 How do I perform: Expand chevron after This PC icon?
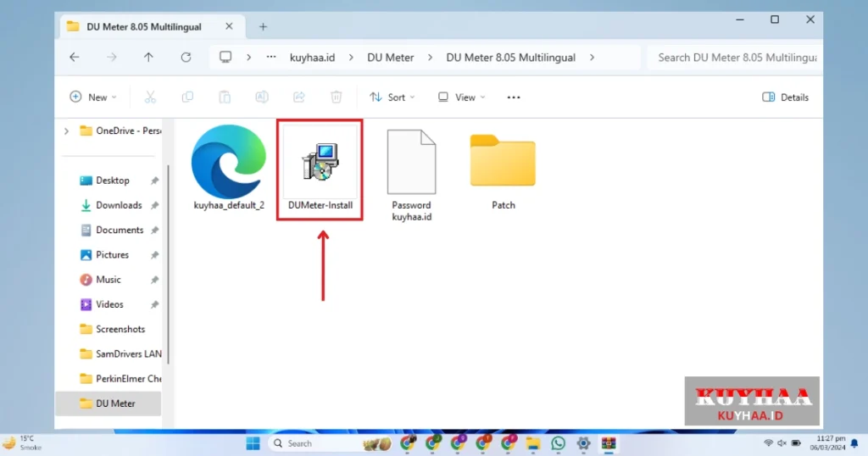(248, 57)
